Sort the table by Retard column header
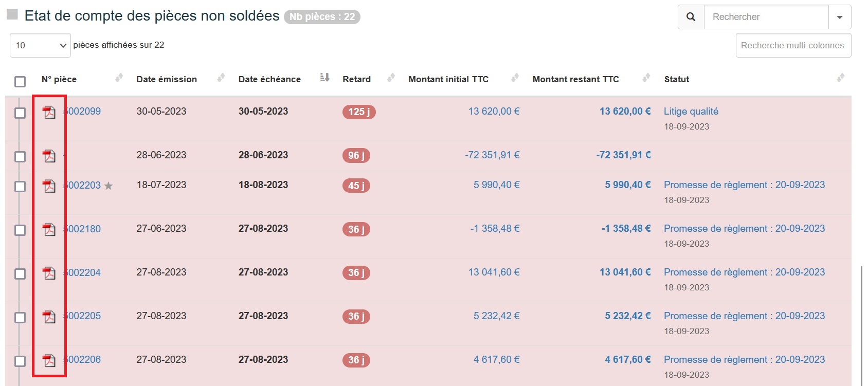868x386 pixels. (356, 79)
